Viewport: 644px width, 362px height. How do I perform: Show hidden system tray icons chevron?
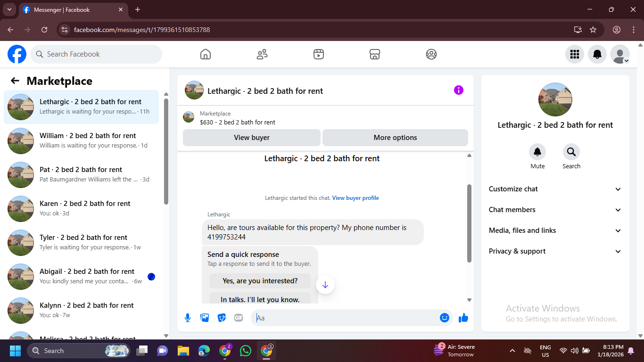[512, 351]
